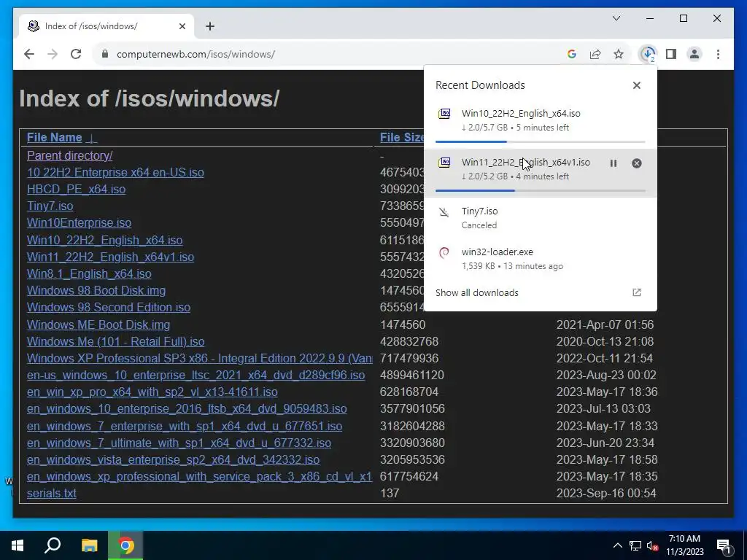This screenshot has height=560, width=747.
Task: Open a new browser tab
Action: pyautogui.click(x=210, y=26)
